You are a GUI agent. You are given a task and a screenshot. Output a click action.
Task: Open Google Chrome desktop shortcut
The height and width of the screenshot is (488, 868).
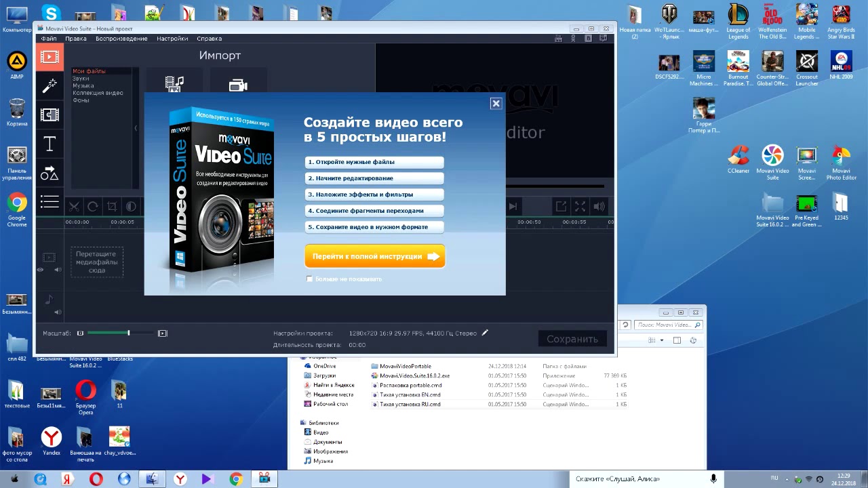17,209
